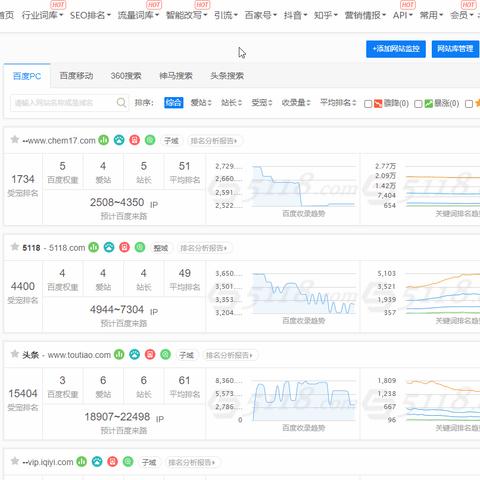Expand the 知乎 menu
This screenshot has height=480, width=480.
pyautogui.click(x=326, y=15)
